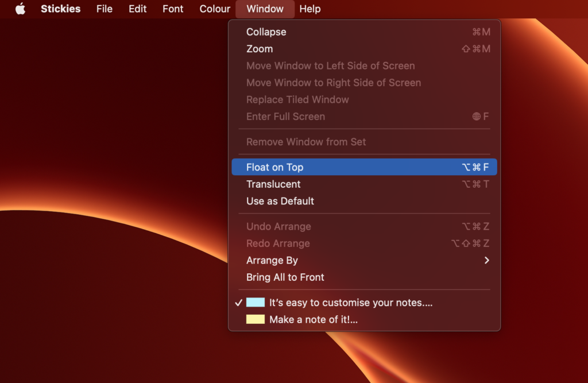
Task: Toggle Float on Top for the note
Action: [364, 167]
